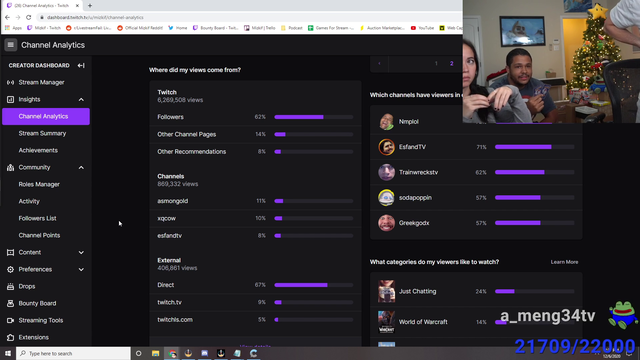Click the esfandtv channel row
This screenshot has height=360, width=640.
click(255, 236)
